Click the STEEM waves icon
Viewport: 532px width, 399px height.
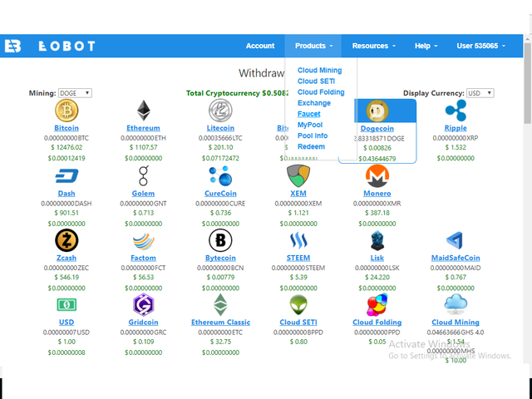298,240
